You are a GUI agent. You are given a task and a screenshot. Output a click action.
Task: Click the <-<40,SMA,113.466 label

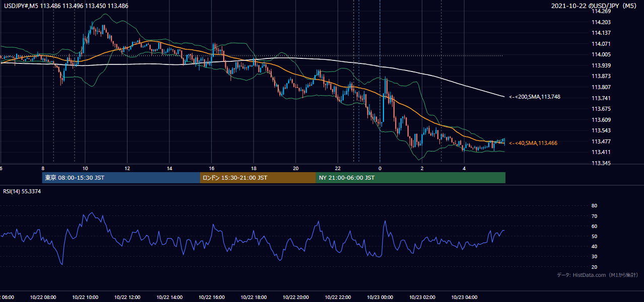tap(533, 143)
